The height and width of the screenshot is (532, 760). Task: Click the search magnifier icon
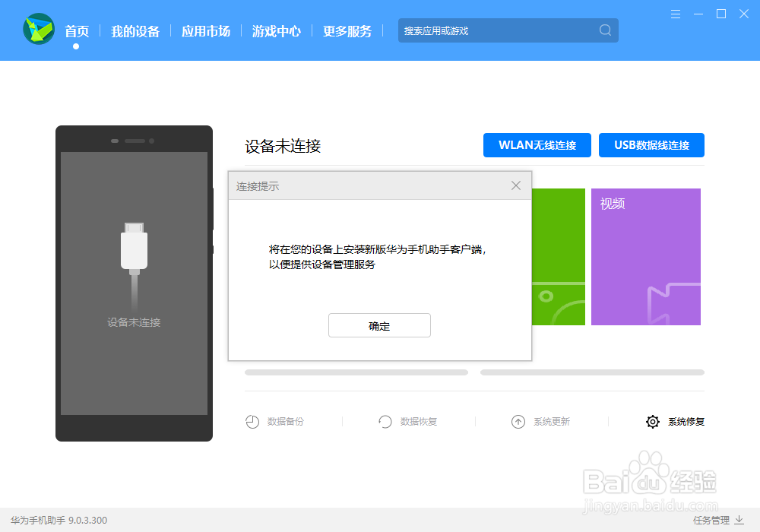[x=604, y=30]
